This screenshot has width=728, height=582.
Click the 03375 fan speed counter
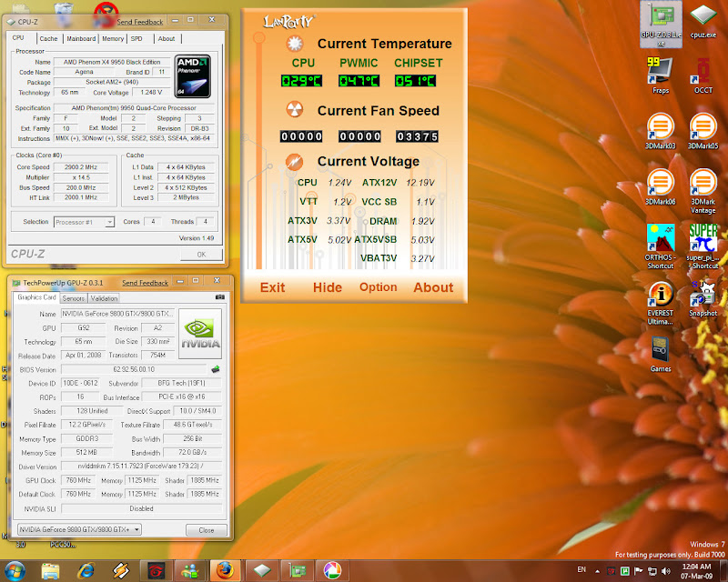(417, 136)
